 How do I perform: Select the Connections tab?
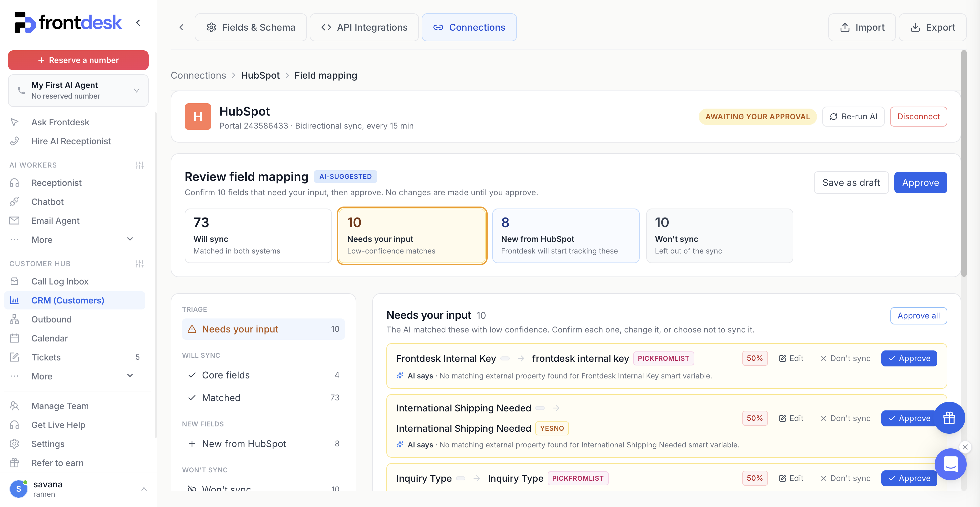tap(469, 27)
